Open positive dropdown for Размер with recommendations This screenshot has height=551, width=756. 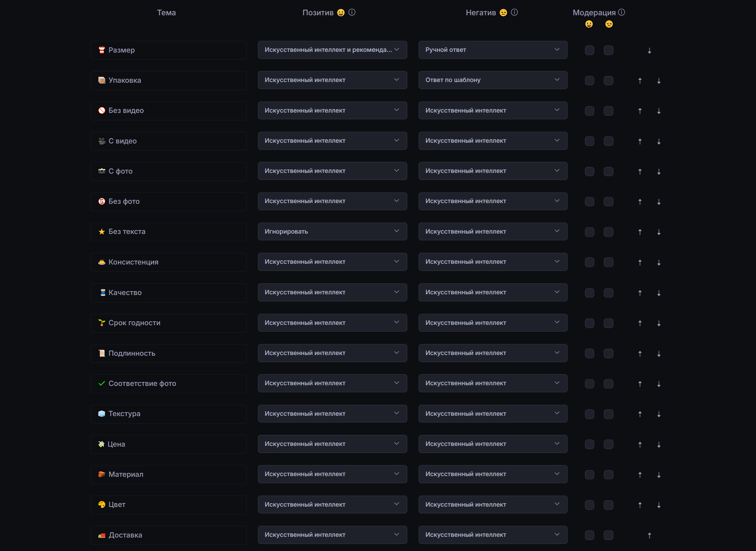pos(332,50)
